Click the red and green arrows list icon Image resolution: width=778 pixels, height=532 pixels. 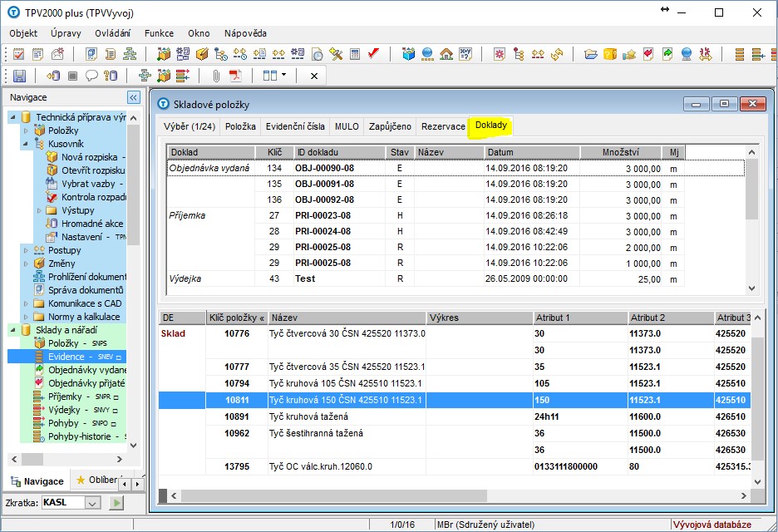[x=183, y=76]
